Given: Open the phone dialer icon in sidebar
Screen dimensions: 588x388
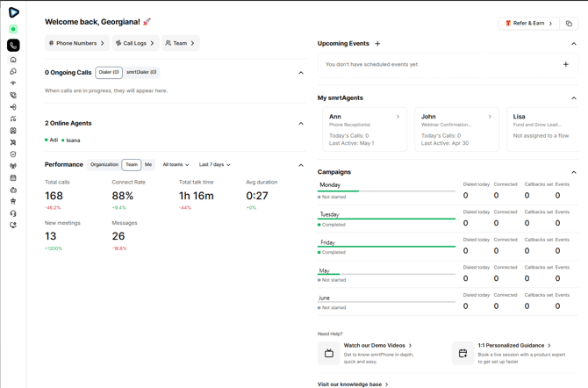Looking at the screenshot, I should (13, 46).
